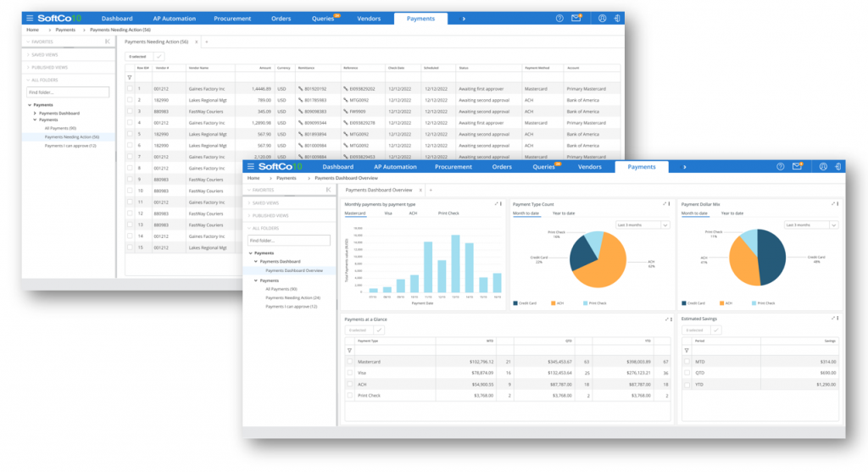Switch Monthly payments chart to Visa
Image resolution: width=868 pixels, height=472 pixels.
(x=388, y=213)
